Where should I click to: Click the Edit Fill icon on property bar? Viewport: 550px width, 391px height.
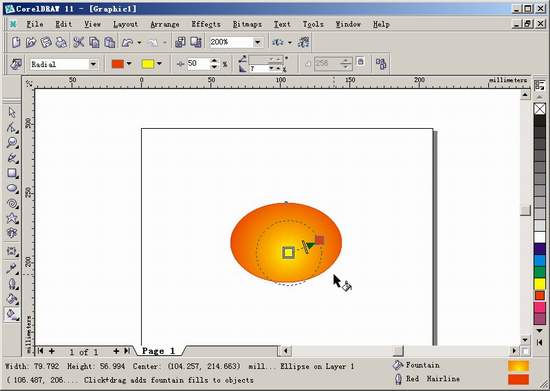coord(16,64)
